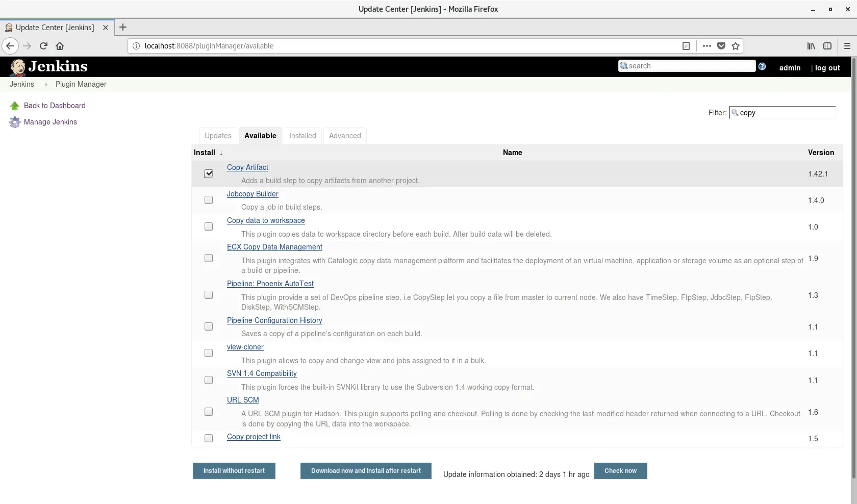The height and width of the screenshot is (504, 857).
Task: Click the log out link
Action: 827,68
